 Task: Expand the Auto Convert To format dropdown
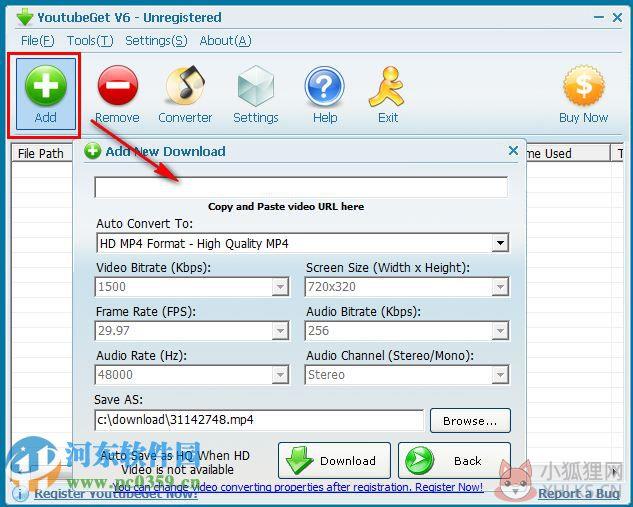(500, 243)
